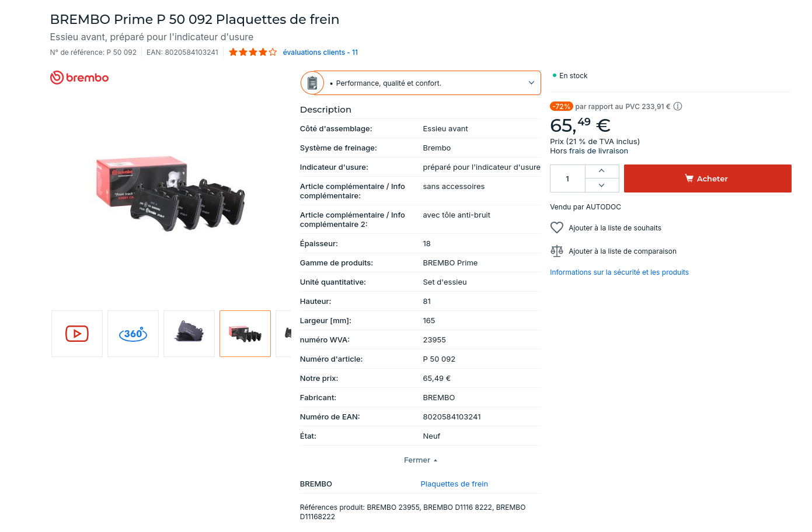Open the 360° view thumbnail

tap(133, 334)
